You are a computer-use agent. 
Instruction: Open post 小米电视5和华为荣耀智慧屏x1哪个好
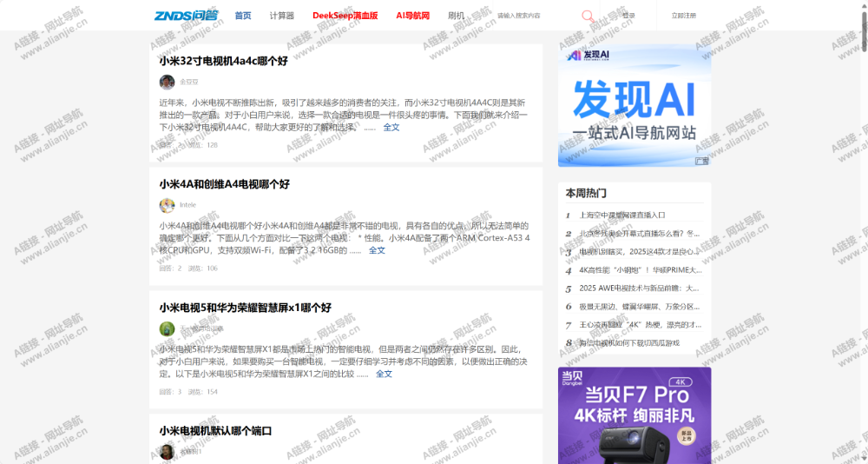click(x=246, y=308)
